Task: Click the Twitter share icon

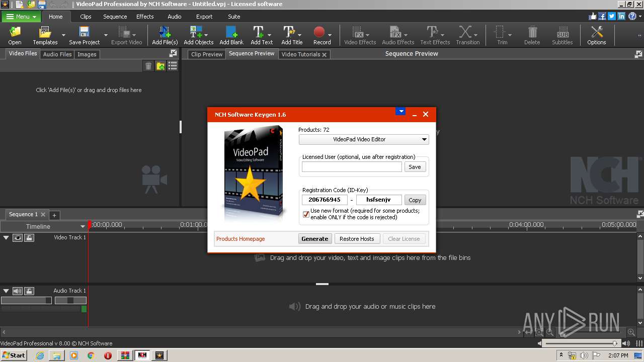Action: (x=611, y=16)
